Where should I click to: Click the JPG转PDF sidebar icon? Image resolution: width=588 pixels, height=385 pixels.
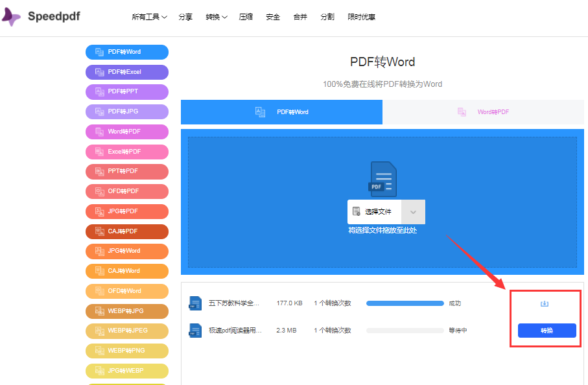99,211
